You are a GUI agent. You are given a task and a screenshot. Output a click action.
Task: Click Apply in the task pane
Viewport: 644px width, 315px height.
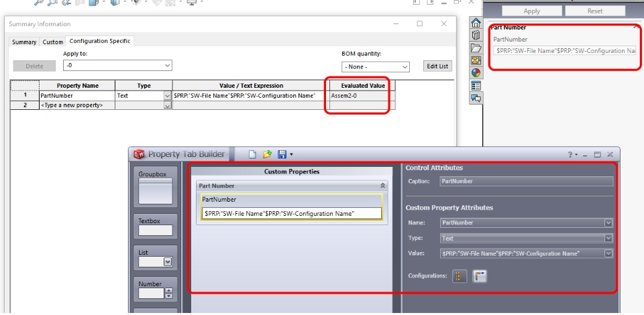531,11
